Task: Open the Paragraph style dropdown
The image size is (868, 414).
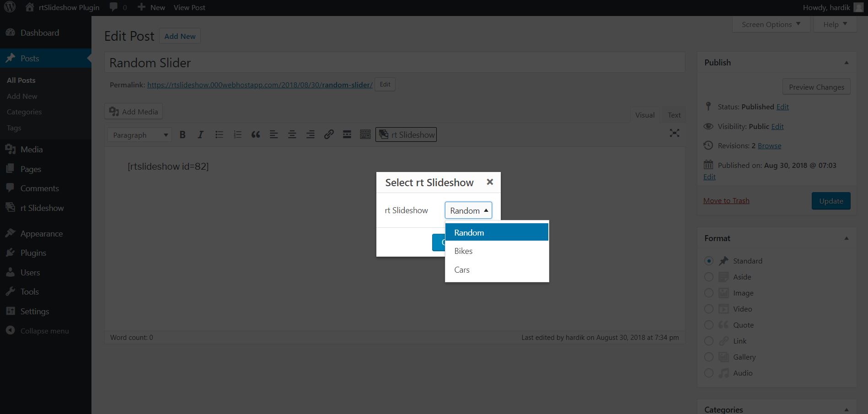Action: [x=139, y=134]
